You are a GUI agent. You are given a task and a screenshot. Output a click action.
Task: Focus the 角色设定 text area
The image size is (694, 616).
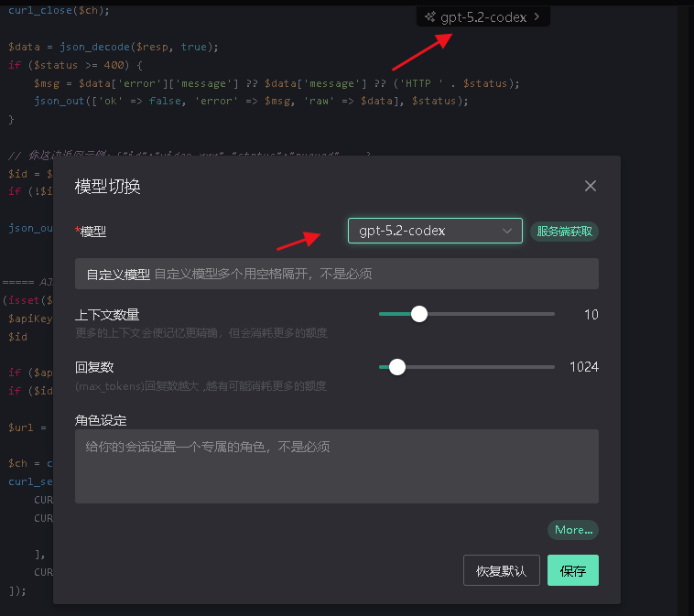(x=336, y=466)
